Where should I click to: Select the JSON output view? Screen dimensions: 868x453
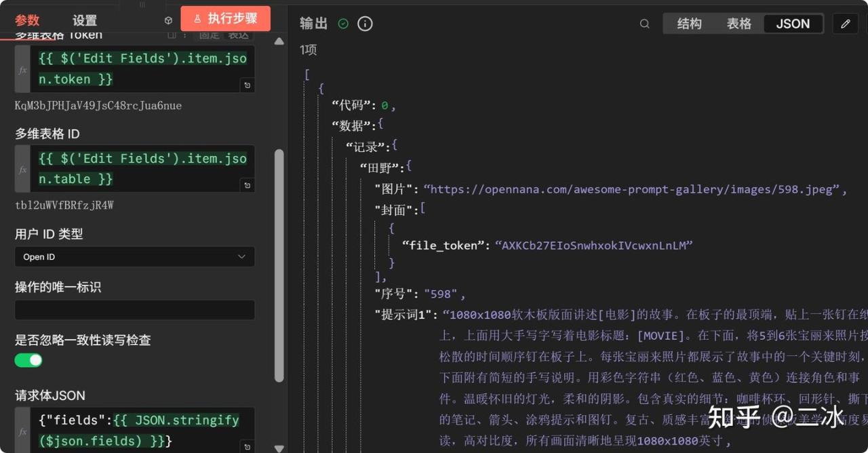coord(793,24)
